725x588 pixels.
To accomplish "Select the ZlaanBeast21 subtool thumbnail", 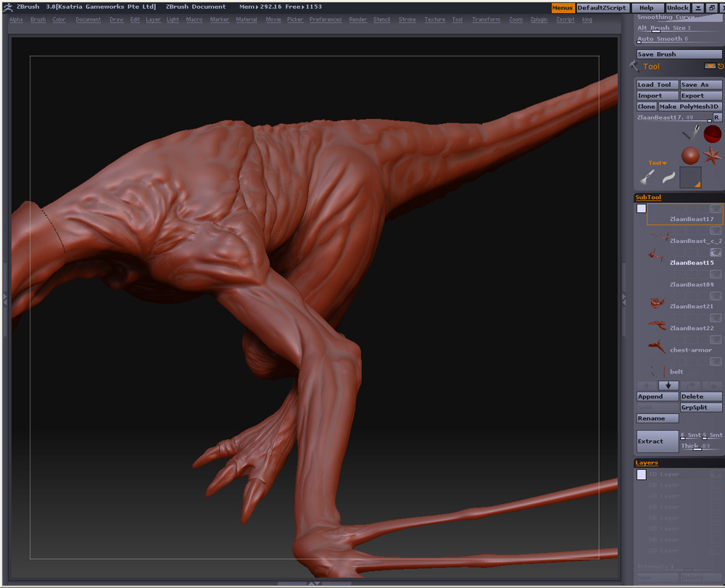I will click(x=657, y=303).
